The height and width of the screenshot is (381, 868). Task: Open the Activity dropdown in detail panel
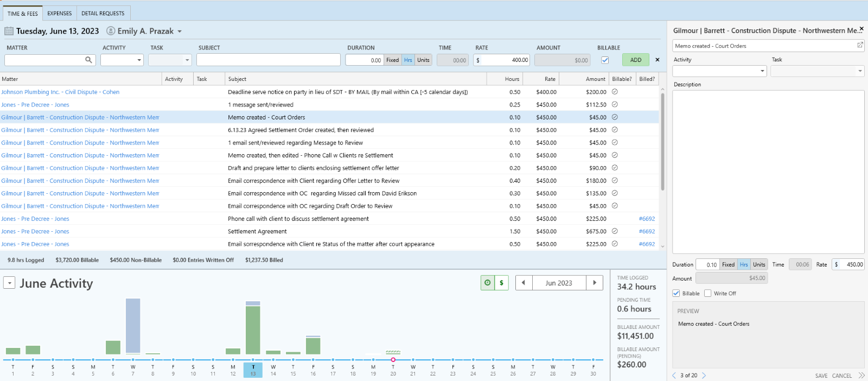[x=762, y=71]
